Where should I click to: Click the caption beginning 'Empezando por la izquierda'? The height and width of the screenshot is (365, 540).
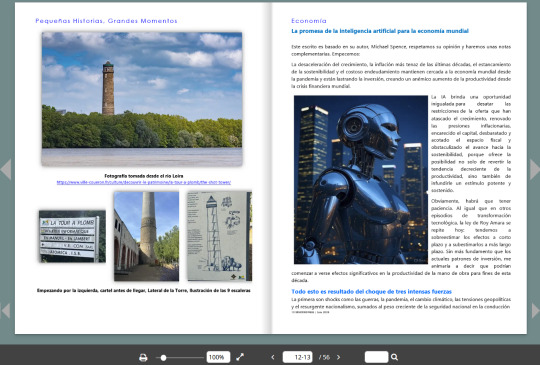point(144,291)
